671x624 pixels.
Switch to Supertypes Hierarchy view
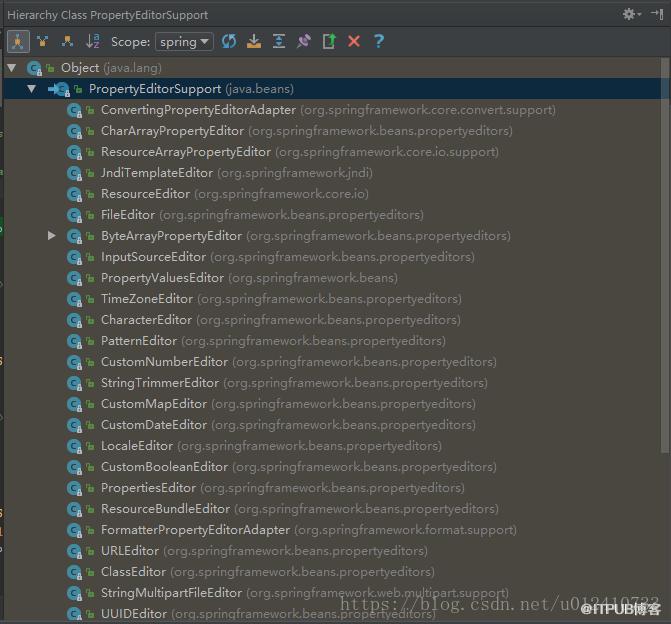coord(42,42)
